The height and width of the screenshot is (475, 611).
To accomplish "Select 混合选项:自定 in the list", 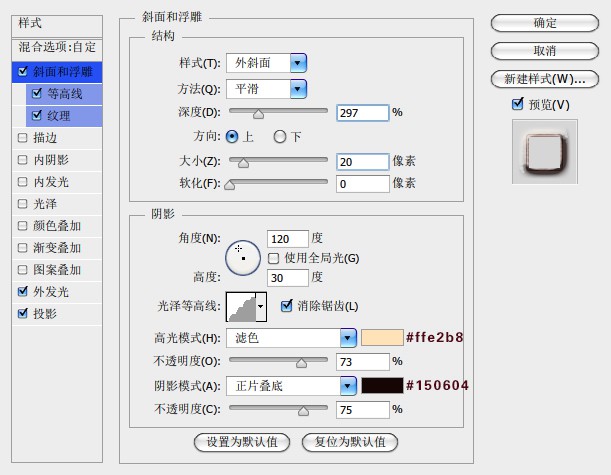I will pos(57,48).
